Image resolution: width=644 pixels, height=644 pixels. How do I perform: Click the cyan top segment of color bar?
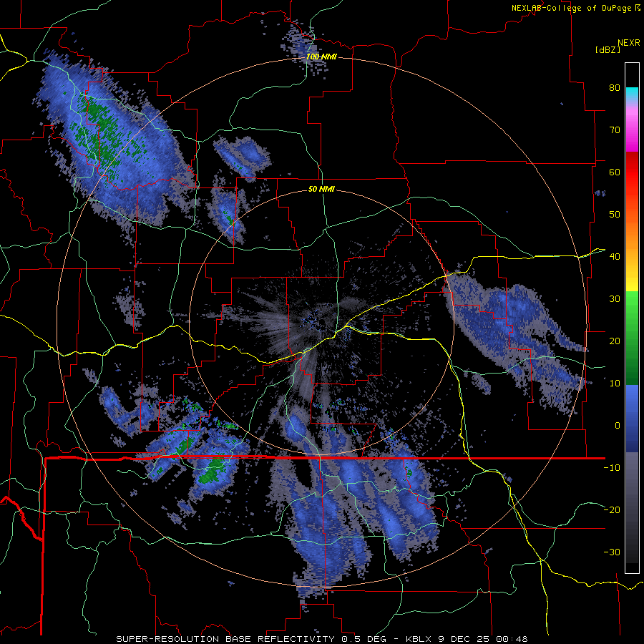[632, 94]
